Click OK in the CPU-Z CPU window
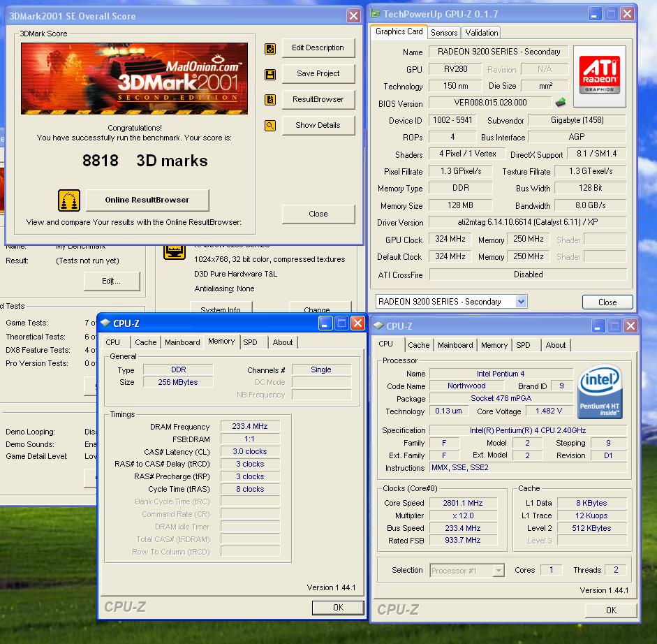The width and height of the screenshot is (657, 644). [611, 610]
